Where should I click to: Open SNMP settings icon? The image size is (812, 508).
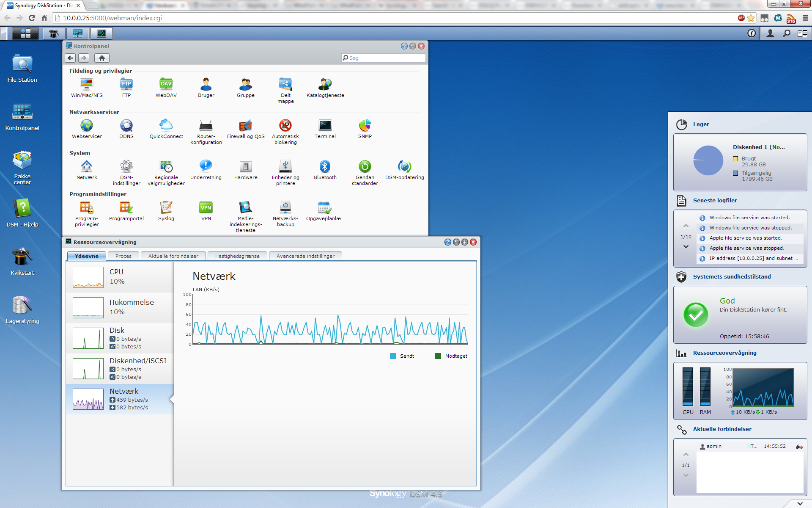(x=365, y=129)
